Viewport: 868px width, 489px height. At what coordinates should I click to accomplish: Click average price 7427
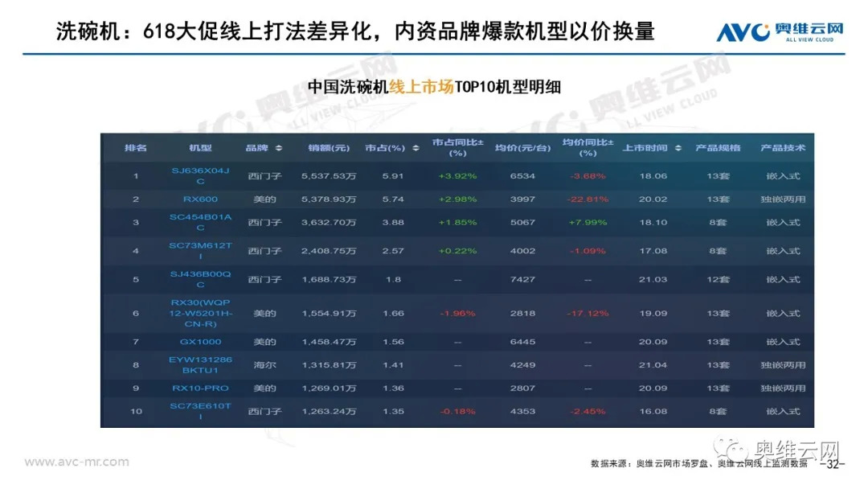(522, 280)
